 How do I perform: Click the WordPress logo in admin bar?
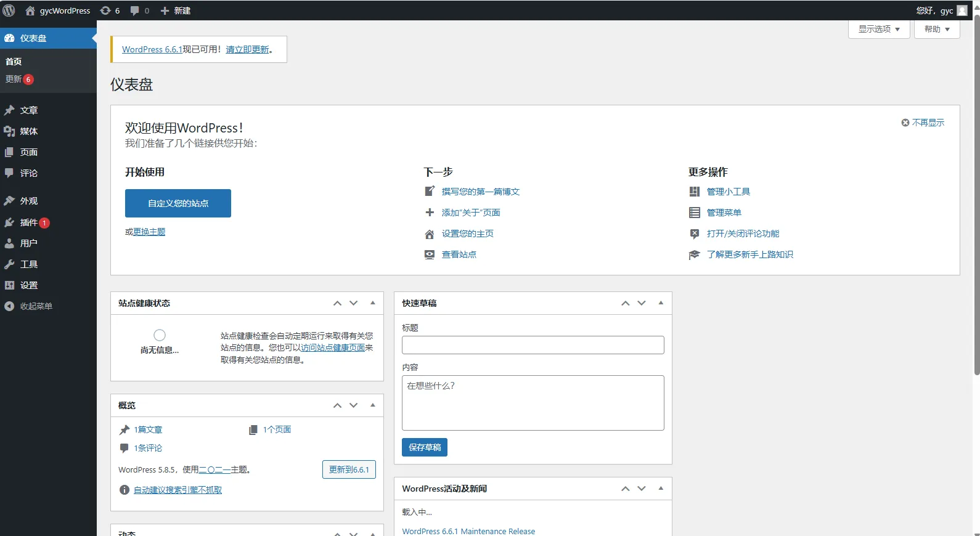click(9, 10)
